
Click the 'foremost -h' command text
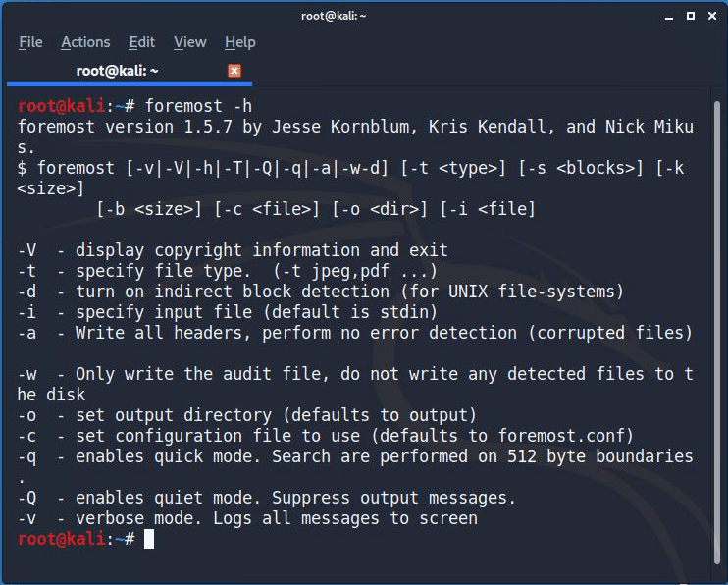coord(199,106)
